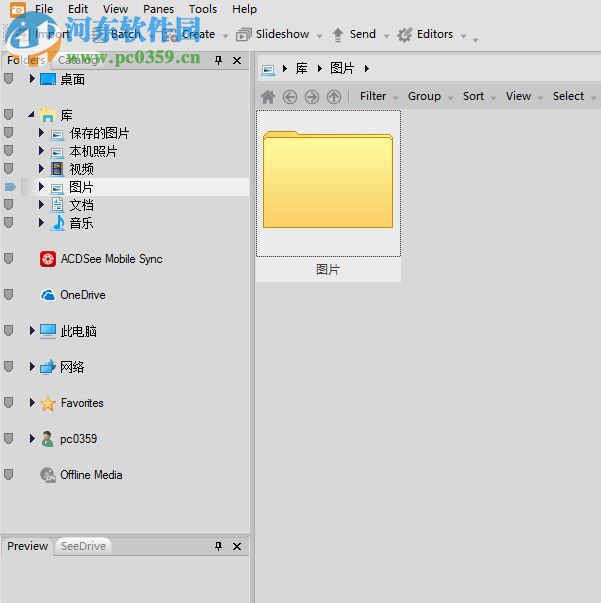The width and height of the screenshot is (601, 603).
Task: Toggle Easy-Select marker for 图片 row
Action: (10, 187)
